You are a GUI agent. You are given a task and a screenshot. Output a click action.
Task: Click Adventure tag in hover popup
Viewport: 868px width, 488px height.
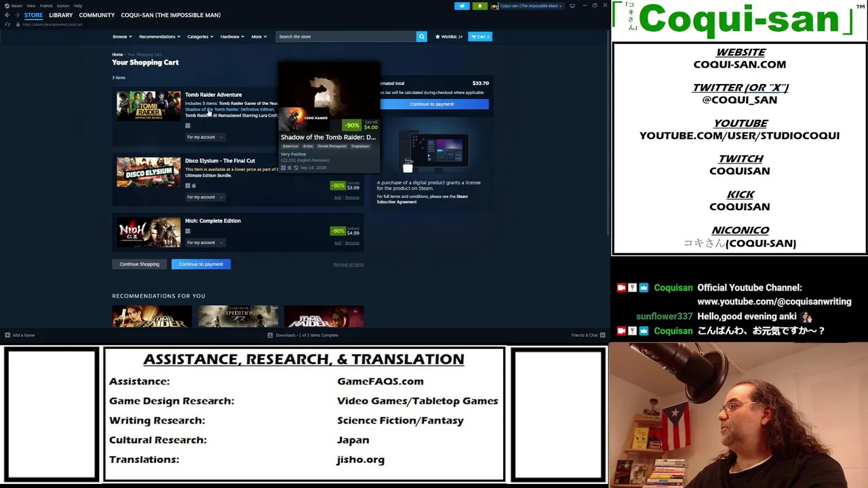click(x=290, y=146)
